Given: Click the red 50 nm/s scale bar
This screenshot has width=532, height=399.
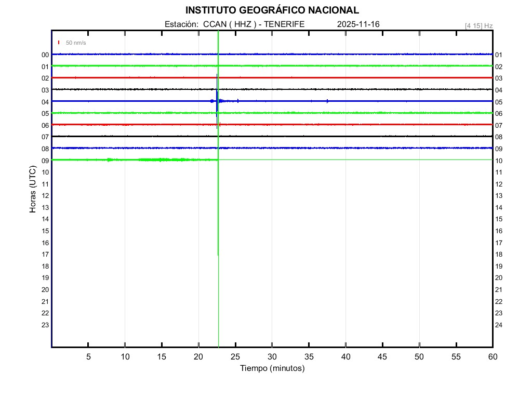Looking at the screenshot, I should click(59, 43).
